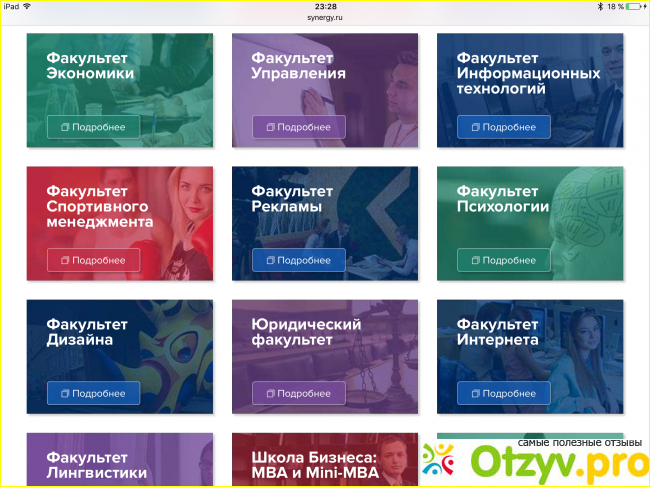
Task: Select the Факультет Экономики heading
Action: [x=90, y=65]
